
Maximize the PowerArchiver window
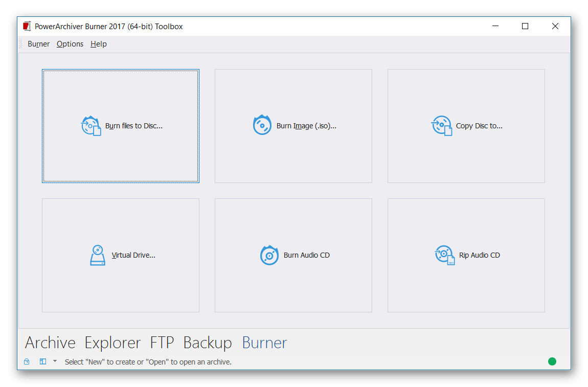(x=525, y=27)
